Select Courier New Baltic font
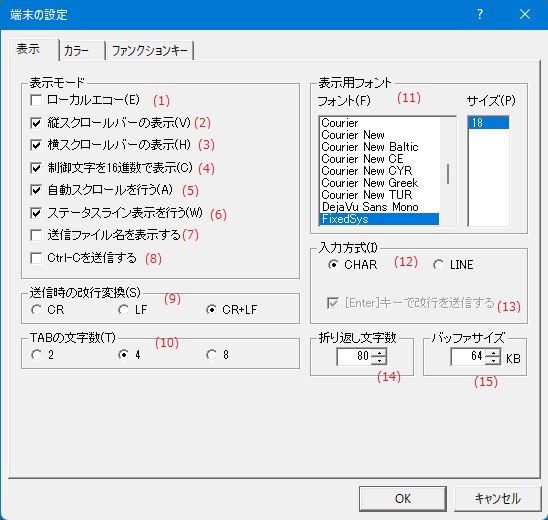The height and width of the screenshot is (520, 548). pos(379,147)
